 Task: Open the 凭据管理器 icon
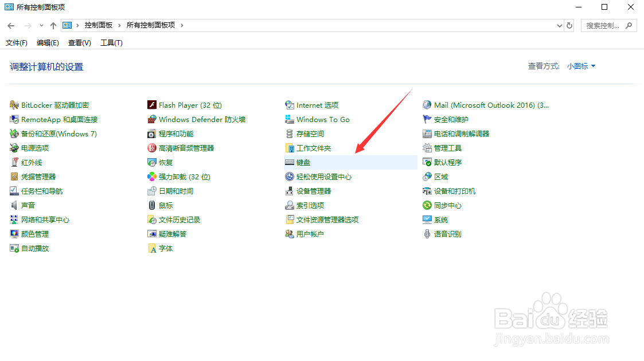tap(14, 177)
